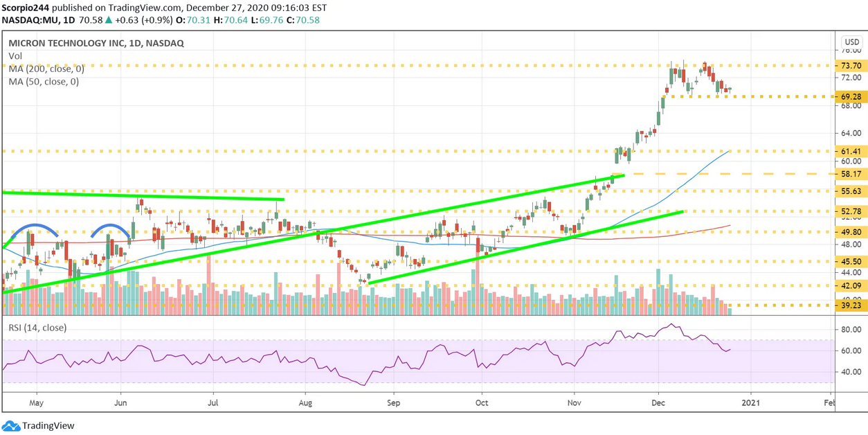Click the 45.50 price level label
This screenshot has width=868, height=435.
point(851,262)
